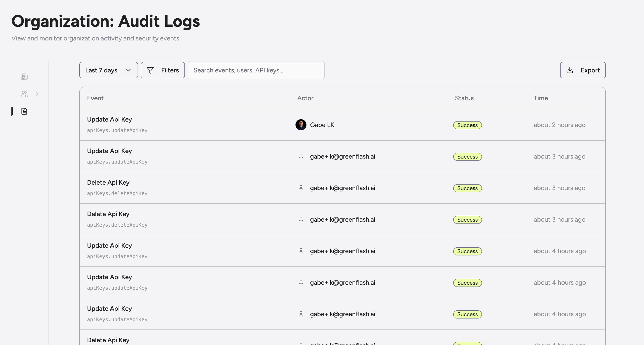Open last visible Update Api Key event

(109, 308)
